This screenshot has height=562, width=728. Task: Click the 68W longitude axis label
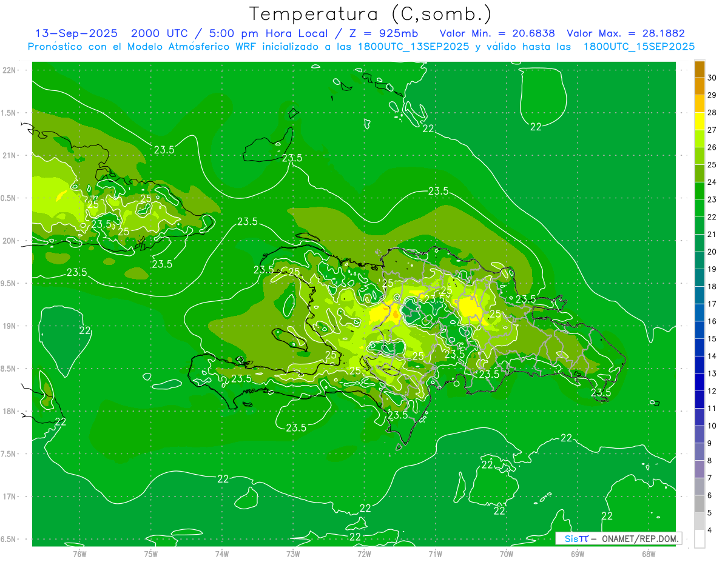pos(648,554)
